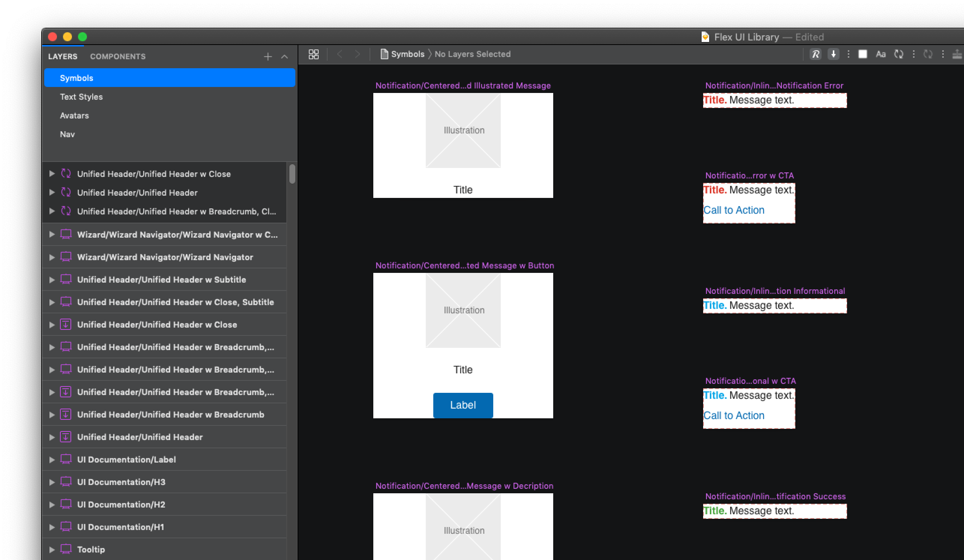The width and height of the screenshot is (964, 560).
Task: Click the Runner 'R' toolbar icon
Action: coord(815,54)
